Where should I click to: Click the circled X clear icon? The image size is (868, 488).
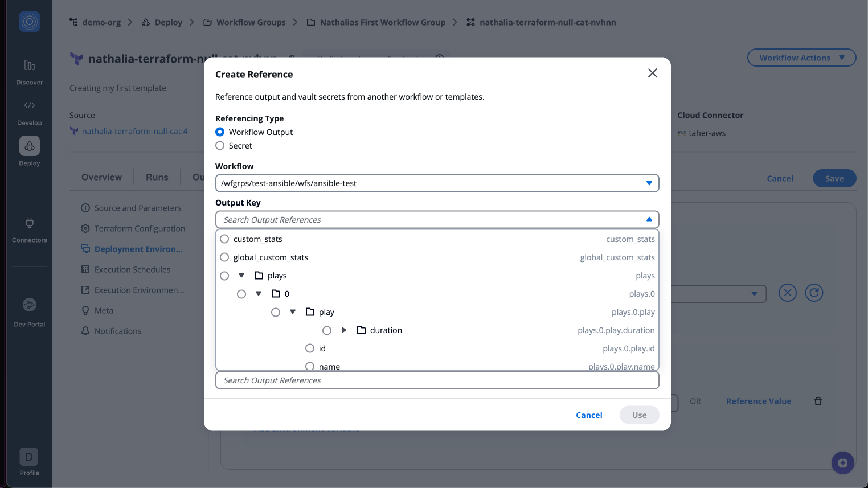pos(787,293)
